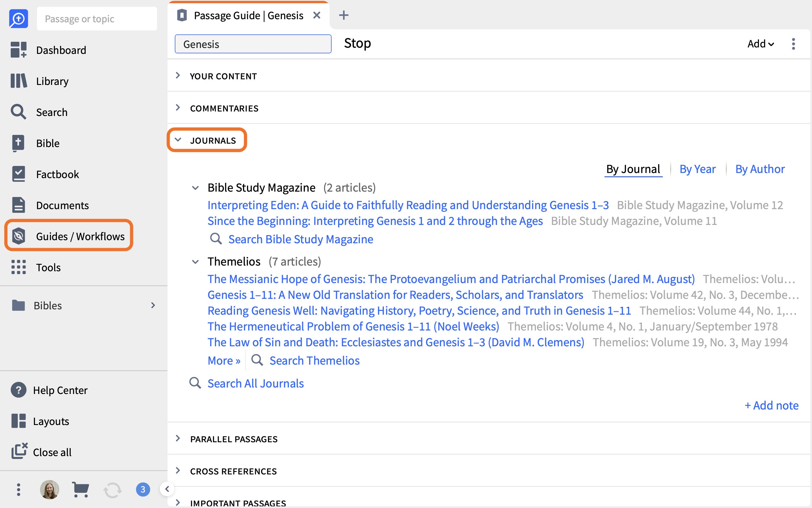
Task: Switch to the By Year view
Action: click(x=698, y=169)
